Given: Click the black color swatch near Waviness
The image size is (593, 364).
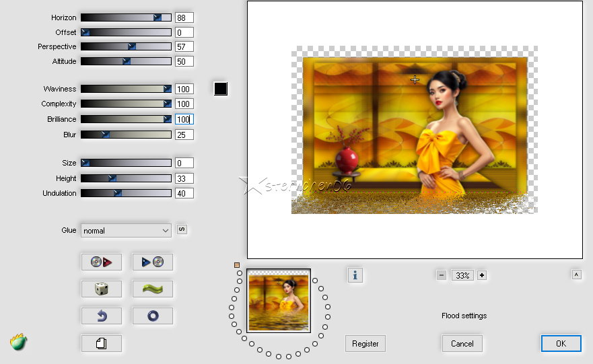Looking at the screenshot, I should [221, 89].
